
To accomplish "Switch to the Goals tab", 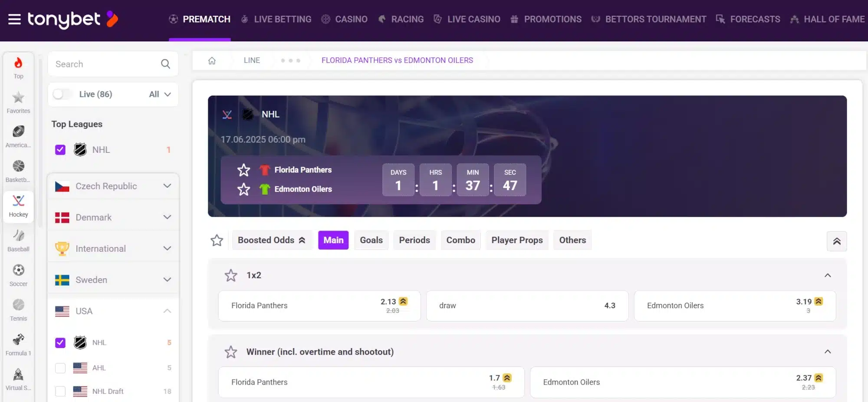I will point(372,241).
